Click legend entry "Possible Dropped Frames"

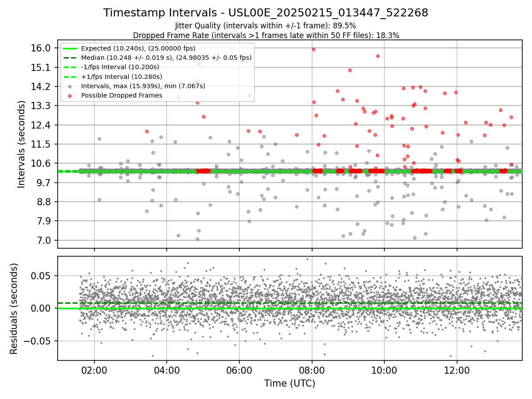pyautogui.click(x=121, y=95)
